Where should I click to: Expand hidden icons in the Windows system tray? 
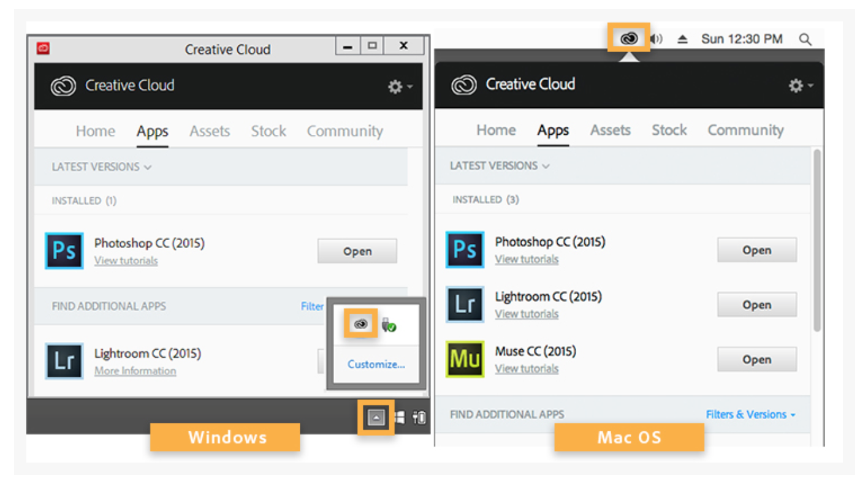375,417
